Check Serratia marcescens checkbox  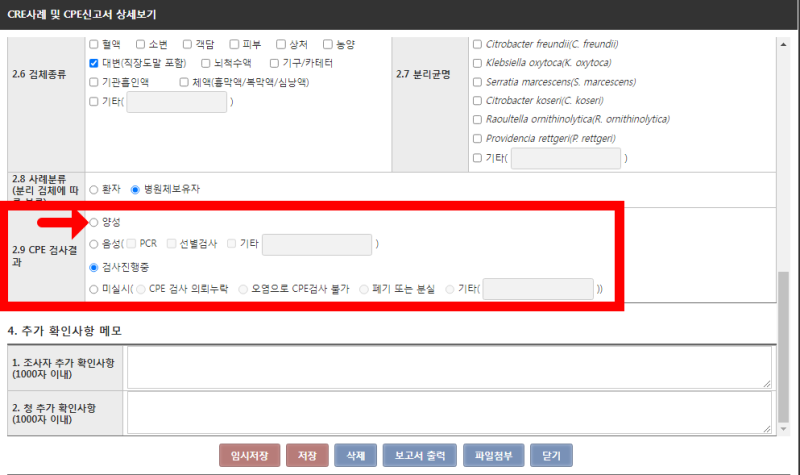point(478,82)
